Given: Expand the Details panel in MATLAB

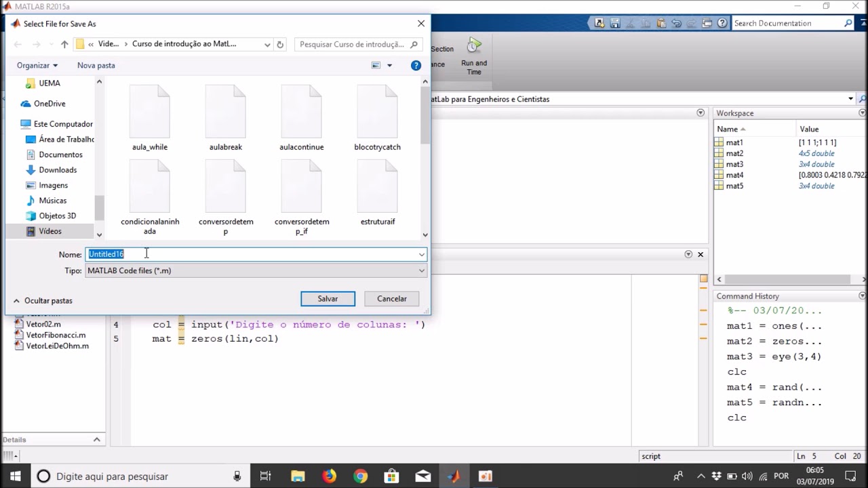Looking at the screenshot, I should (96, 439).
